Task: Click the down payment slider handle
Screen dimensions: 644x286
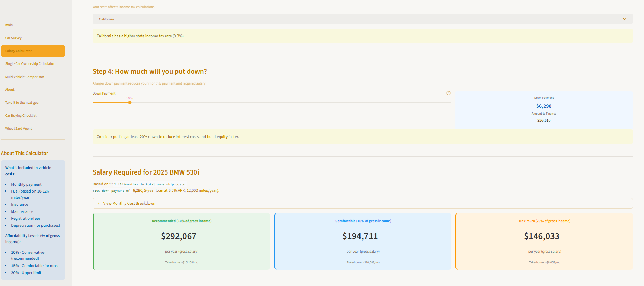Action: (130, 102)
